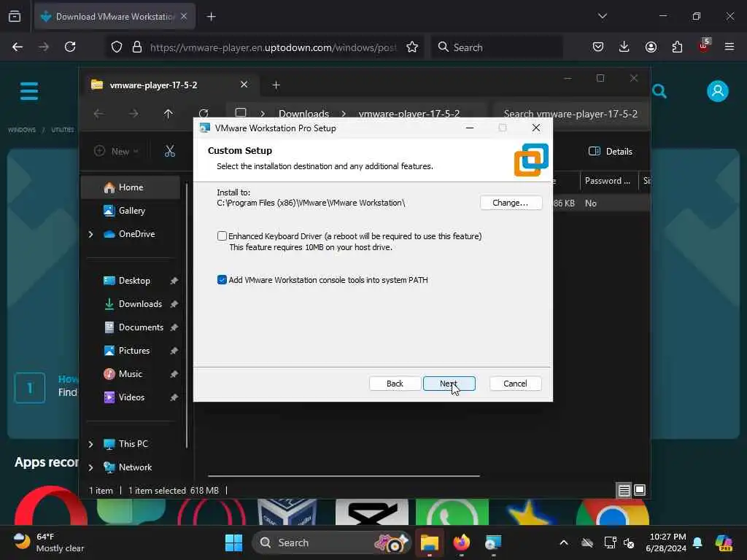Click pin icon next to Videos
The height and width of the screenshot is (560, 747).
tap(174, 397)
